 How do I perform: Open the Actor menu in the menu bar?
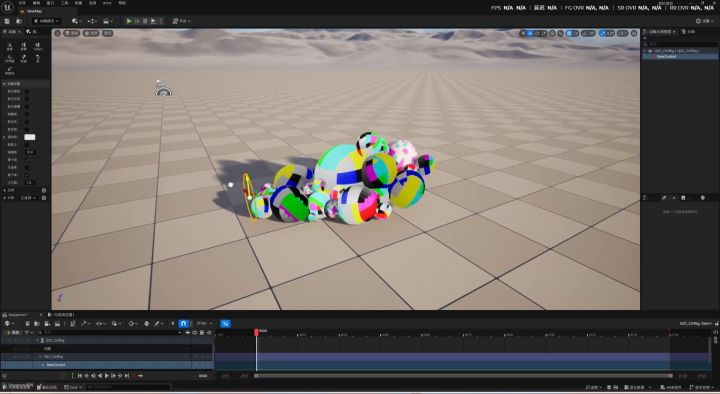point(107,3)
